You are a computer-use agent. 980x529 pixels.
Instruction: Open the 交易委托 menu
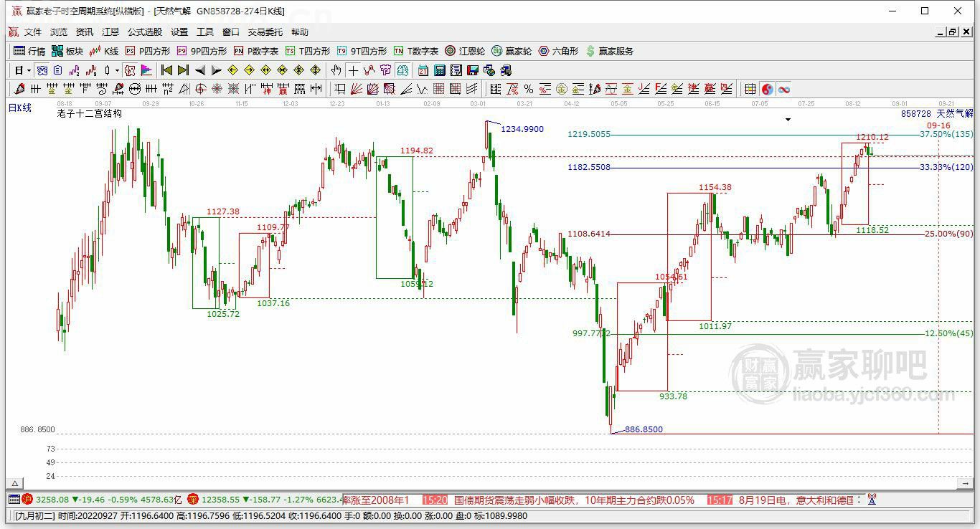(x=265, y=32)
